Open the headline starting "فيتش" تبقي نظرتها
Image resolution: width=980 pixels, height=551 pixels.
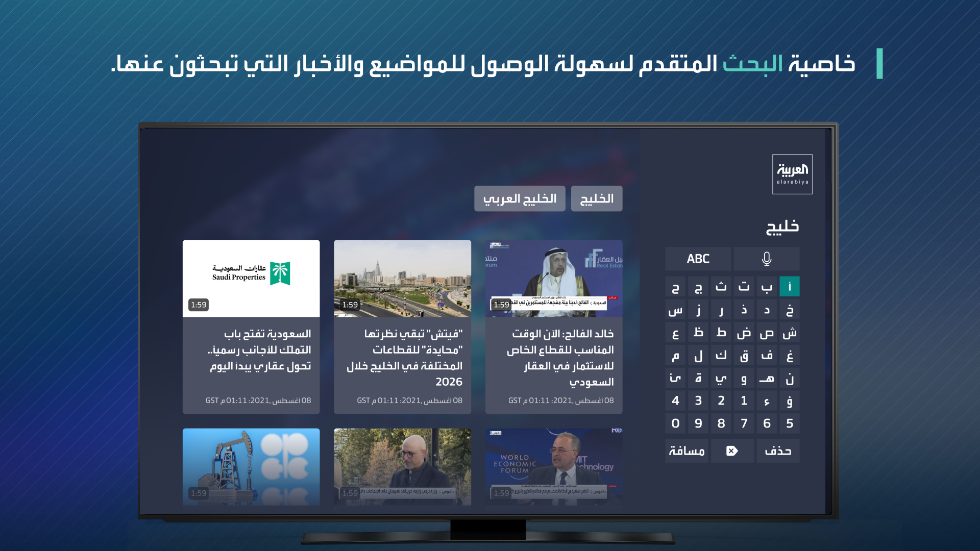click(405, 358)
